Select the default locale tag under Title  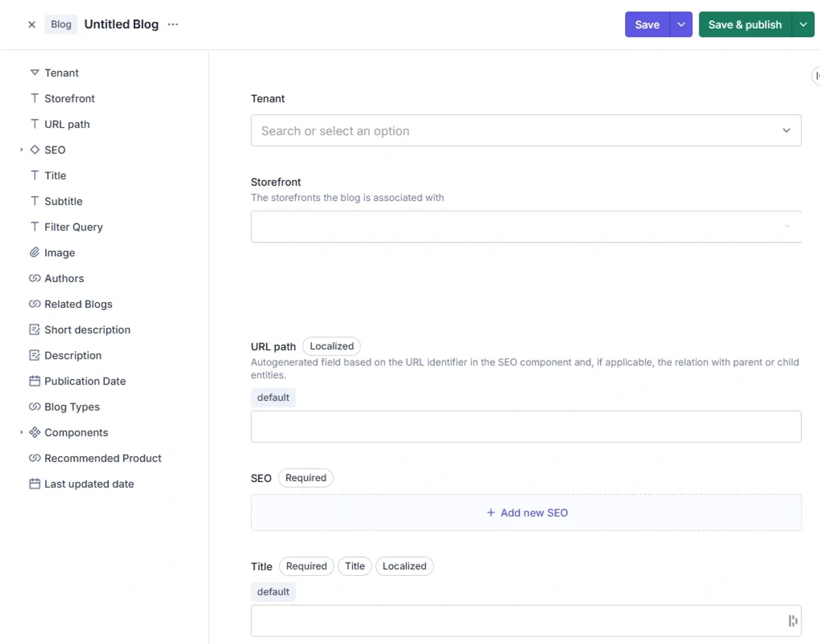[273, 592]
